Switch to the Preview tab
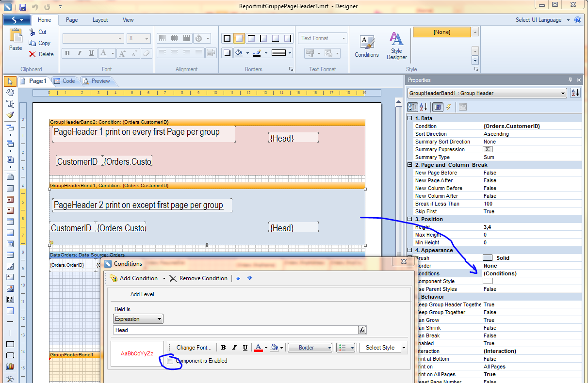The image size is (588, 383). [x=96, y=81]
